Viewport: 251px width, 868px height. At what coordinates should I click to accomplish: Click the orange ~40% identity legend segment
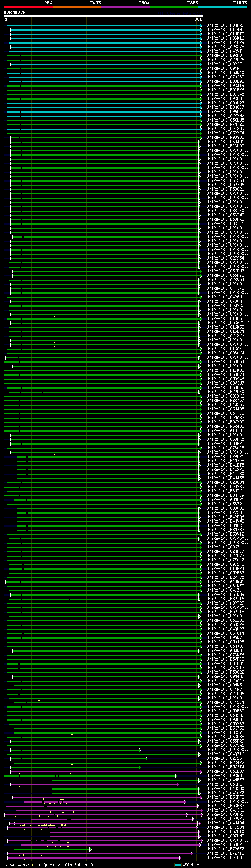coord(77,7)
